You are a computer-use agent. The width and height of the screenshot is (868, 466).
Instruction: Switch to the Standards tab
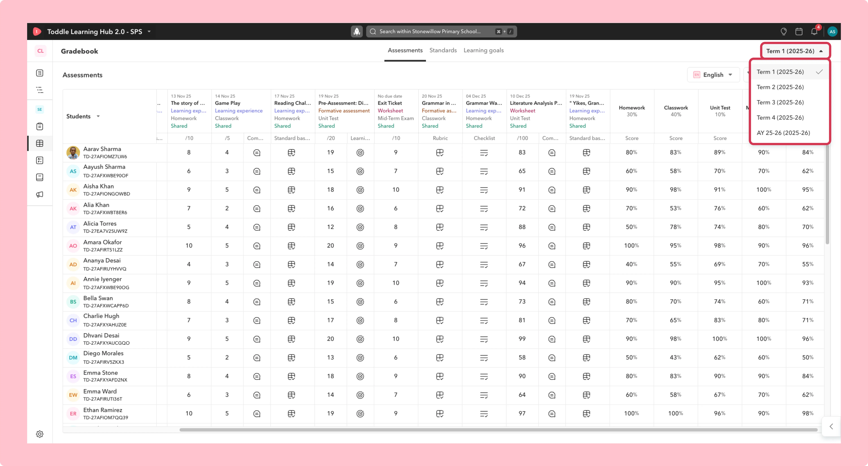coord(443,51)
